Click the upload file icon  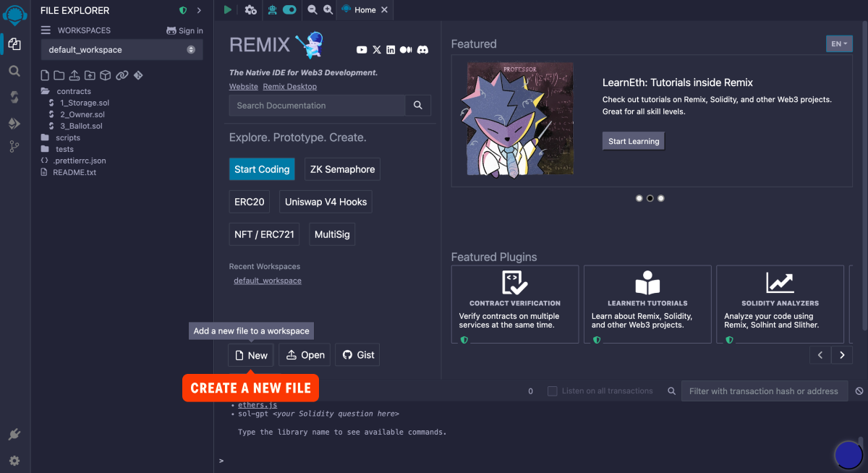coord(75,75)
